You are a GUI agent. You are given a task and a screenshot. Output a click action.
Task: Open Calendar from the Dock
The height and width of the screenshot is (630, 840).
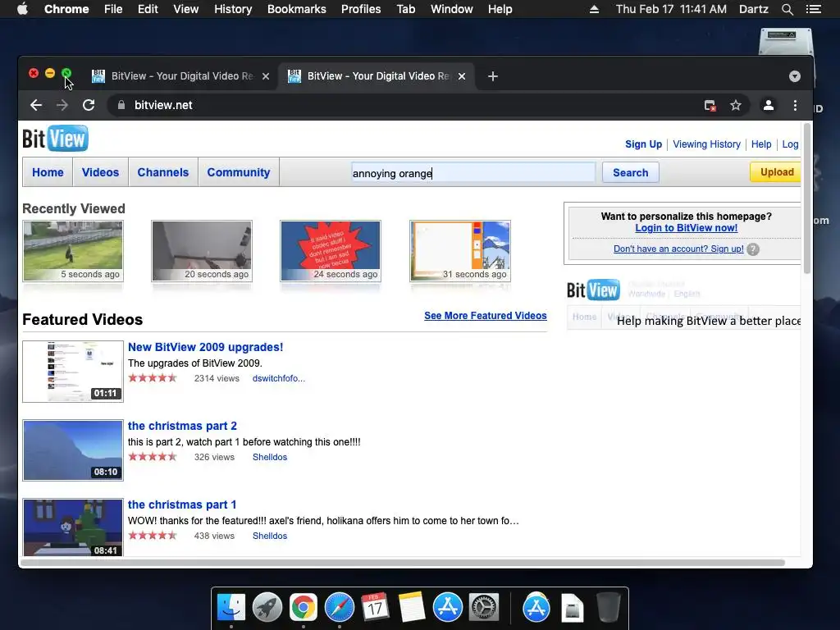[x=375, y=608]
